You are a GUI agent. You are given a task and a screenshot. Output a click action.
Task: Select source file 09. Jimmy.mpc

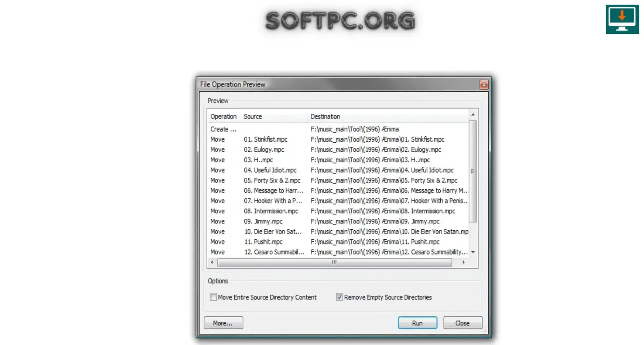click(x=263, y=222)
